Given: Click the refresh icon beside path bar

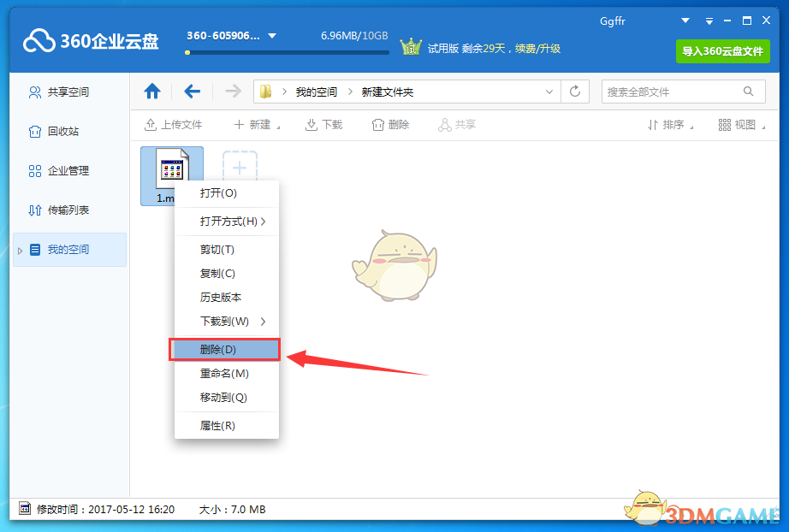Looking at the screenshot, I should [575, 92].
